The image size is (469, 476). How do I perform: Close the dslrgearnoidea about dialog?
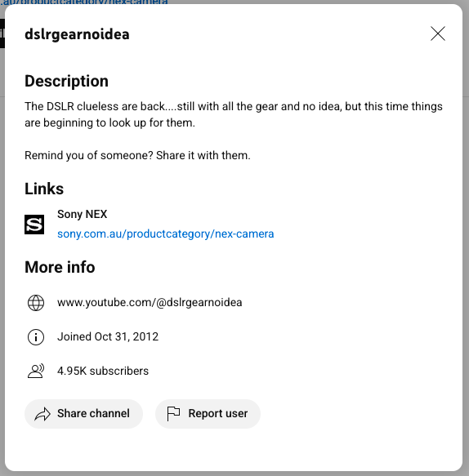(x=438, y=33)
